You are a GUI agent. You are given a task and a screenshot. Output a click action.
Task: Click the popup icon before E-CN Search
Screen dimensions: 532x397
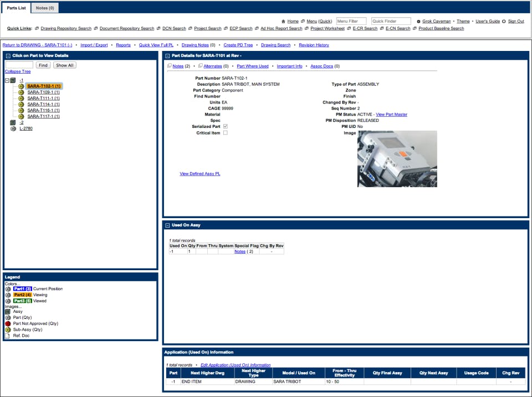click(382, 28)
